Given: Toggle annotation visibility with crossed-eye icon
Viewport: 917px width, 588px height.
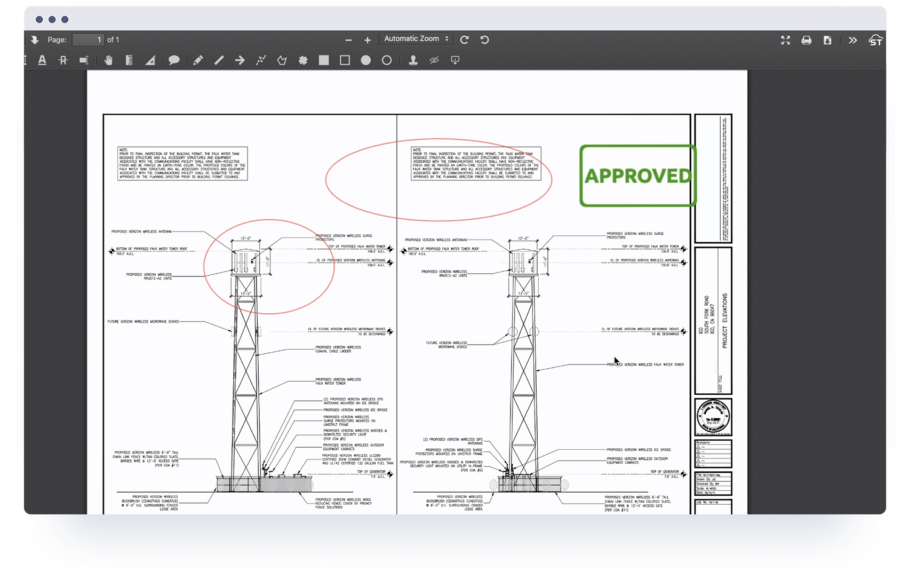Looking at the screenshot, I should pyautogui.click(x=433, y=60).
